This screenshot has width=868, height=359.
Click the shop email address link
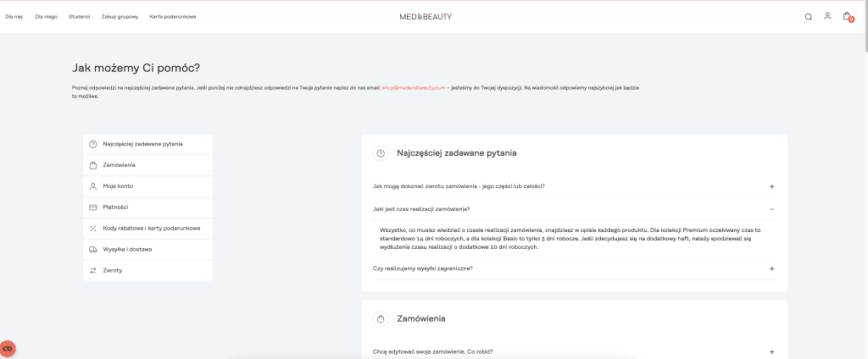point(413,87)
